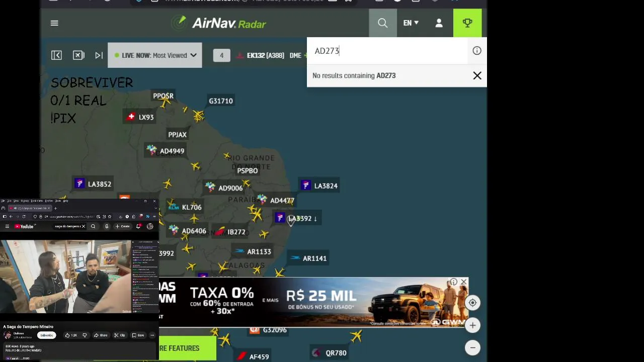644x362 pixels.
Task: Click the AD273 search input field
Action: (387, 51)
